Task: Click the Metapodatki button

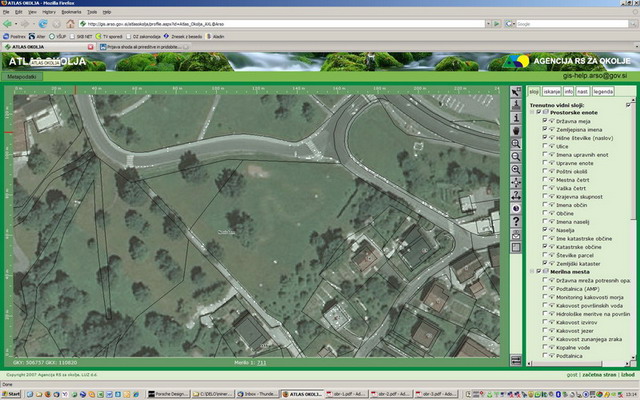Action: 21,75
